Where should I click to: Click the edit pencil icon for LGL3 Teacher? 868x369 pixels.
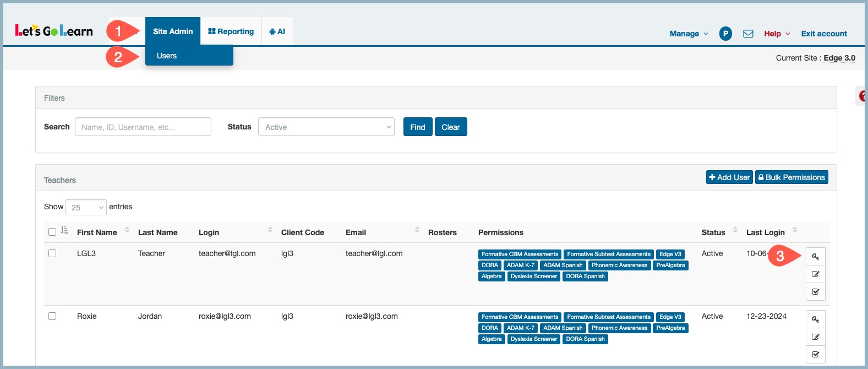coord(815,274)
